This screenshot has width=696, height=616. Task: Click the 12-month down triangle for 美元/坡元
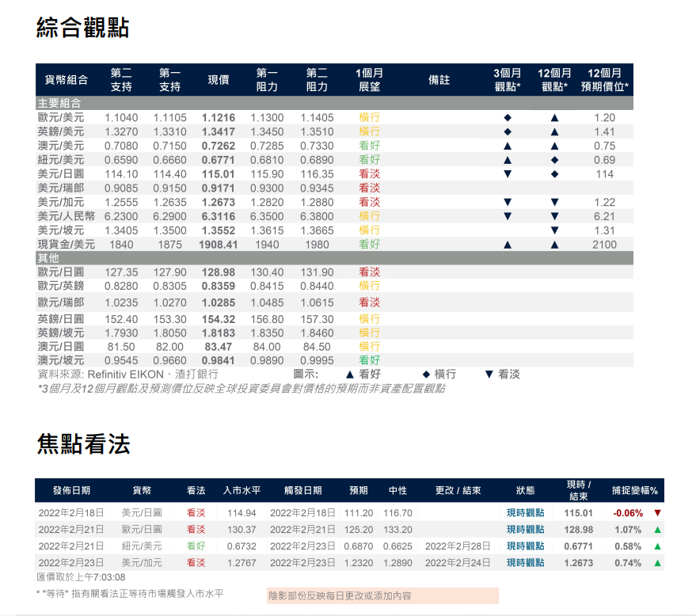pyautogui.click(x=554, y=230)
